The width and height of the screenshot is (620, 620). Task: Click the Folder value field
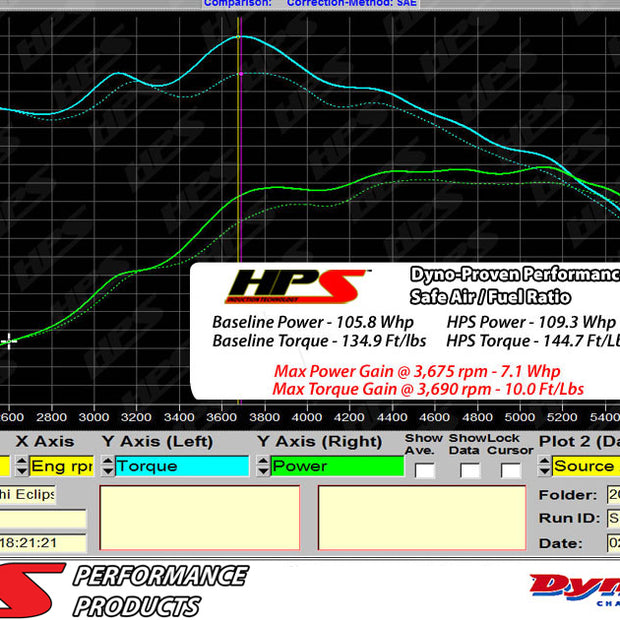(x=614, y=495)
